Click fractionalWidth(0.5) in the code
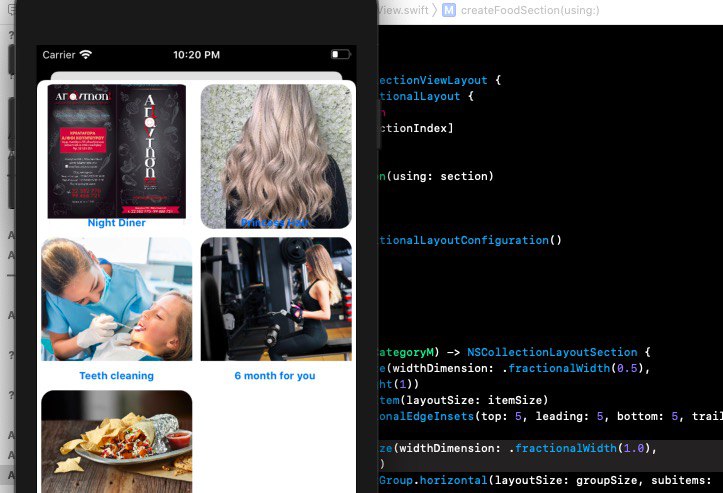Image resolution: width=723 pixels, height=493 pixels. click(x=578, y=368)
